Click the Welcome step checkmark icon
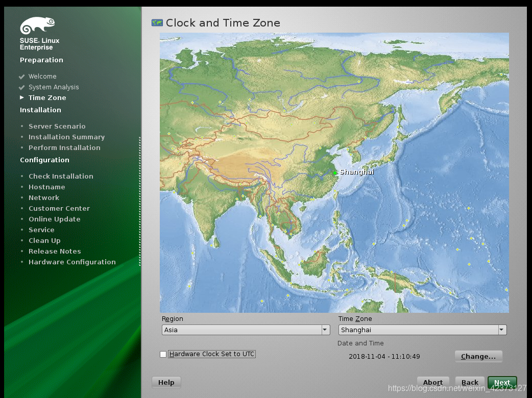532x398 pixels. click(22, 77)
